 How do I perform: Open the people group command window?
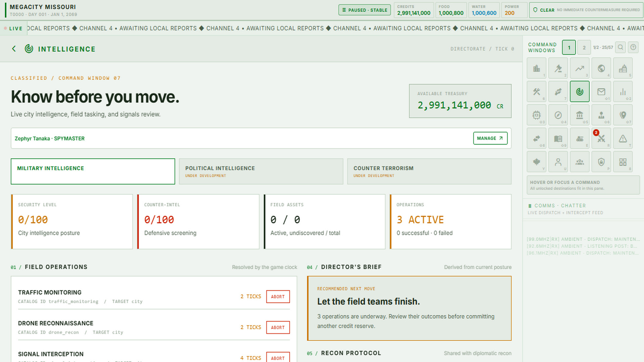580,162
